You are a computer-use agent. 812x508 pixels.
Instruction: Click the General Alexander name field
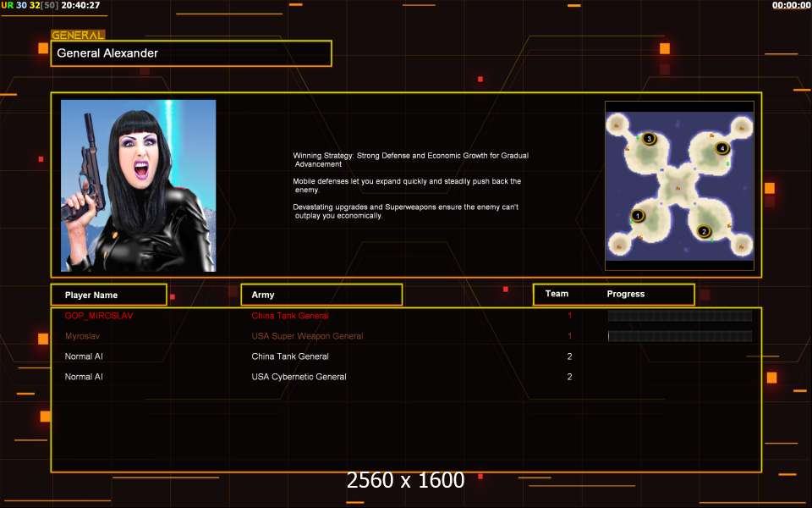point(191,52)
